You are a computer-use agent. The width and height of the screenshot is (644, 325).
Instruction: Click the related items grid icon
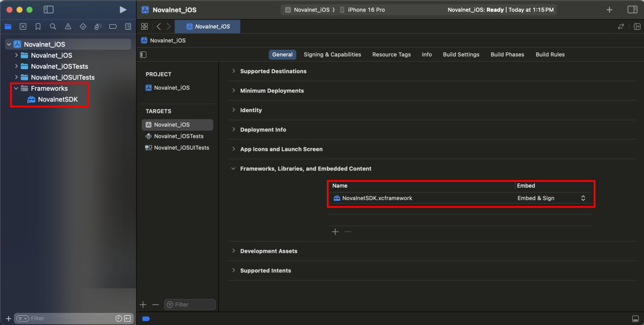click(144, 27)
